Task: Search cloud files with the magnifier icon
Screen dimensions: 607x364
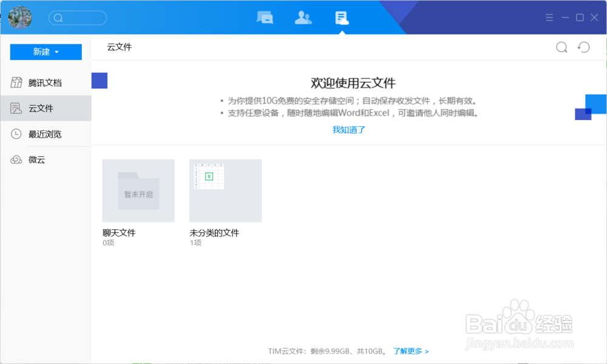Action: point(561,47)
